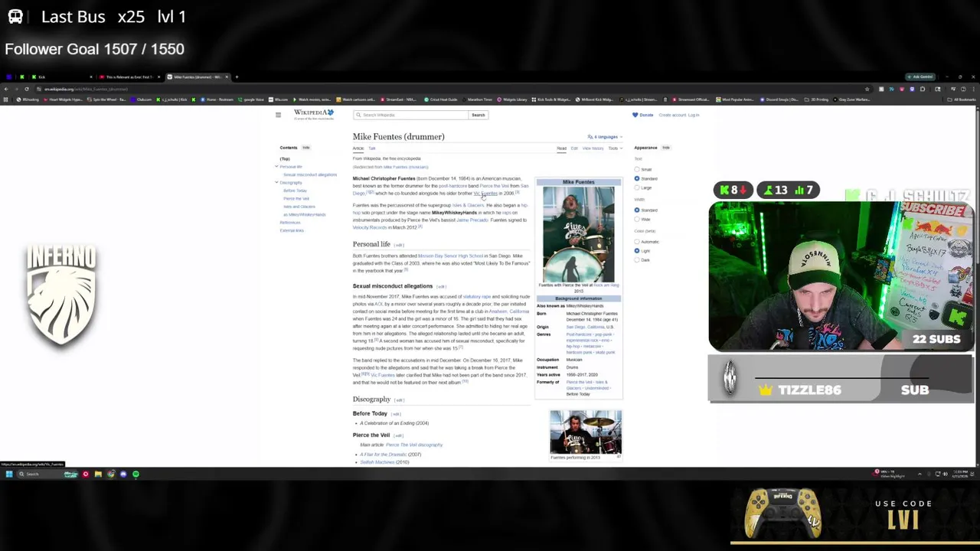Click the Wikipedia logo
The image size is (980, 551).
(314, 115)
